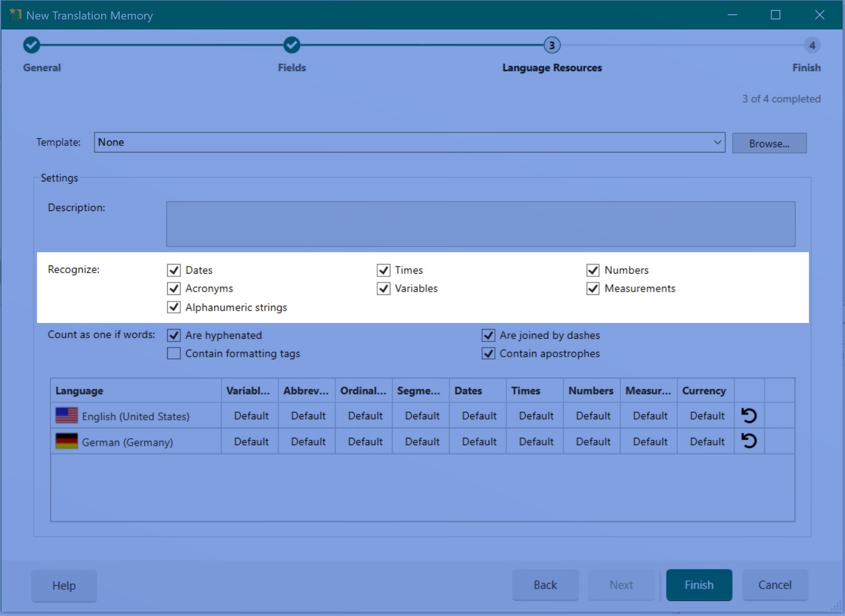Click Browse to choose a template

(x=769, y=143)
